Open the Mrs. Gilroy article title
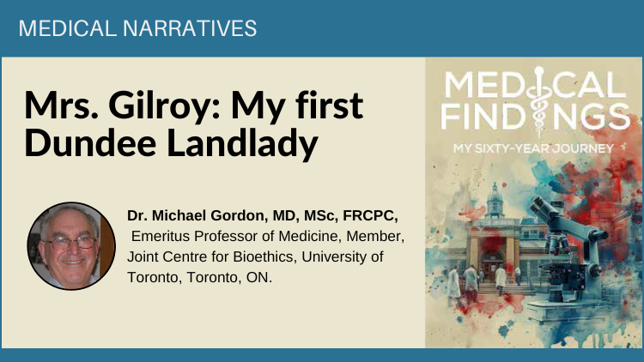The width and height of the screenshot is (644, 362). (193, 124)
